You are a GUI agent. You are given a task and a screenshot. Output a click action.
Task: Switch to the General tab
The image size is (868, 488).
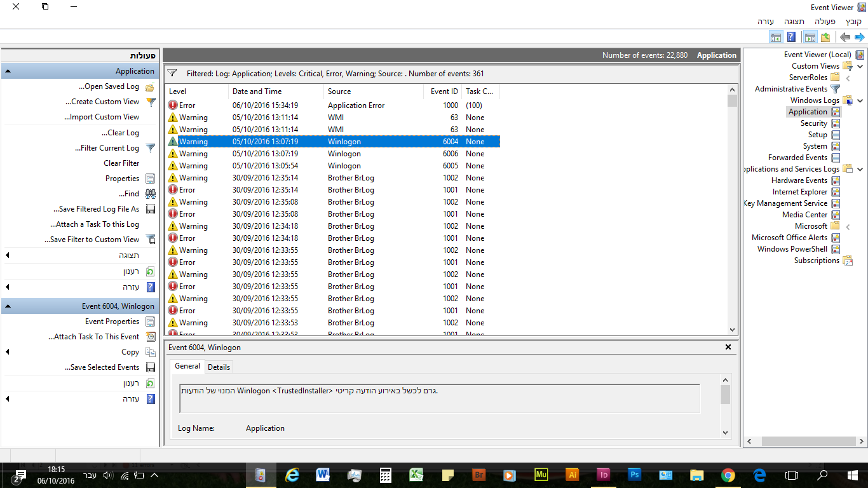click(187, 366)
